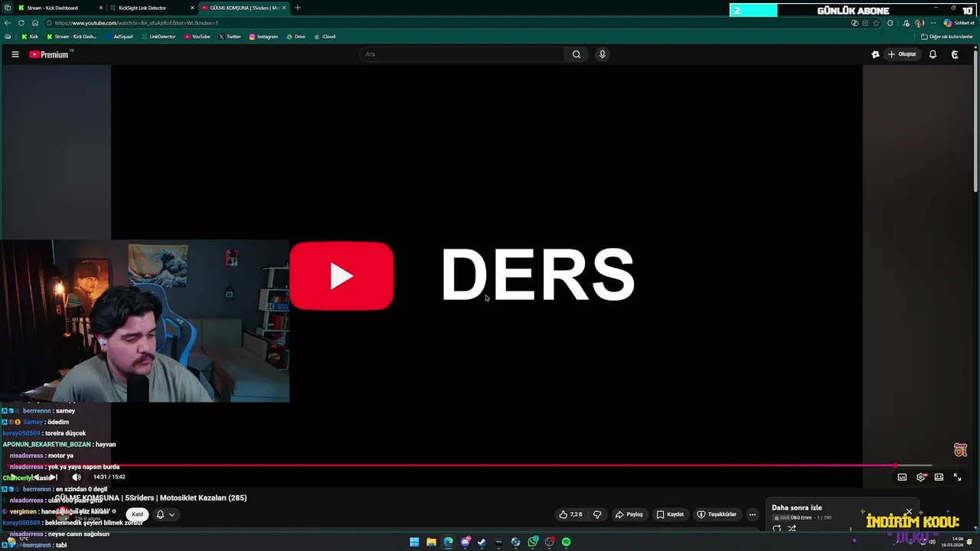Close the Daha sonra izle playlist panel

click(909, 512)
